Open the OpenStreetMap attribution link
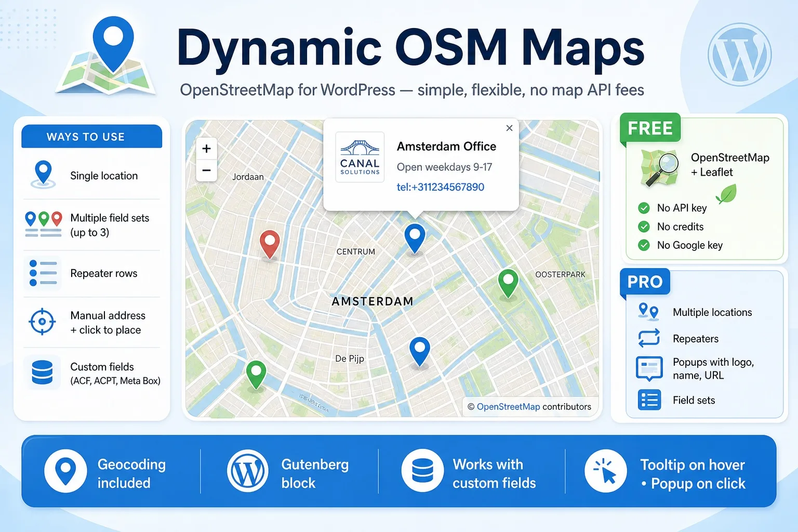This screenshot has height=532, width=798. tap(508, 407)
